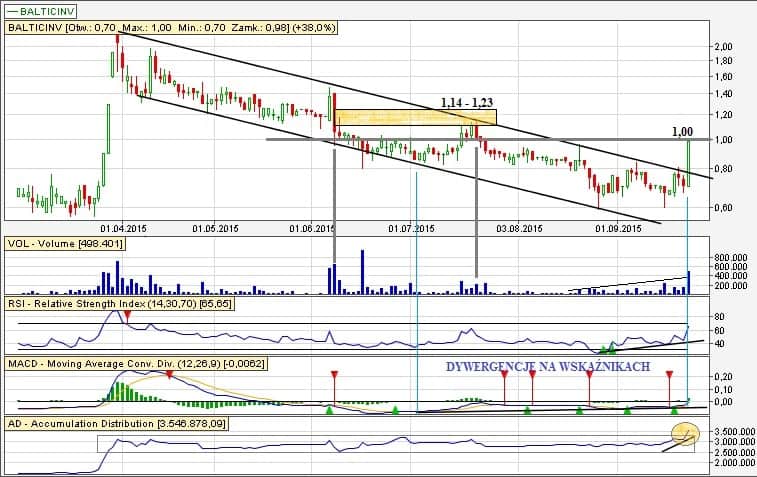Image resolution: width=757 pixels, height=477 pixels.
Task: Click the yellow resistance zone rectangle
Action: (x=415, y=117)
